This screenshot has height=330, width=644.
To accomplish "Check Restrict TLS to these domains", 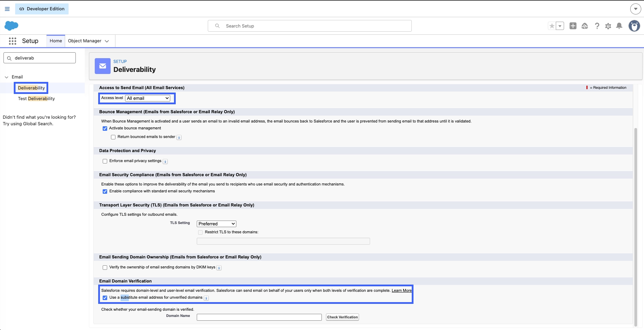I will (201, 232).
